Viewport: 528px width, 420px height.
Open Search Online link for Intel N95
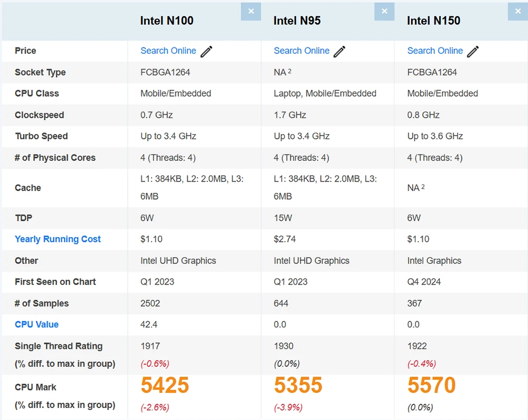tap(301, 51)
